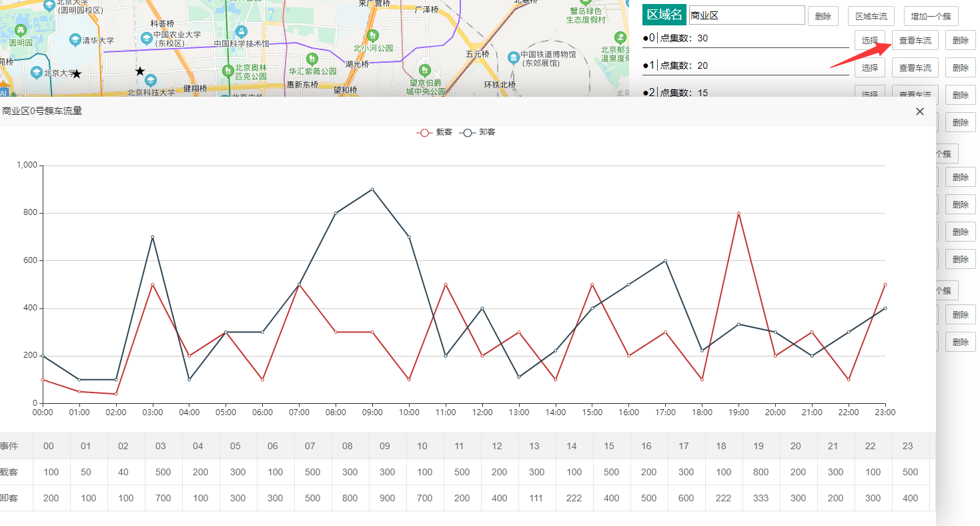Click 增加一个簇 to add a cluster
980x526 pixels.
pyautogui.click(x=931, y=16)
